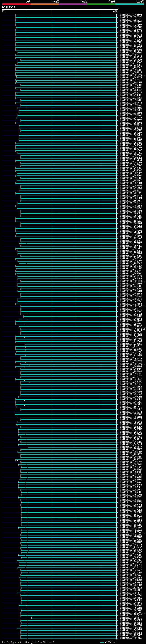146x644 pixels.
Task: Click UniRef100_P29311 in the hit list
Action: click(x=131, y=565)
